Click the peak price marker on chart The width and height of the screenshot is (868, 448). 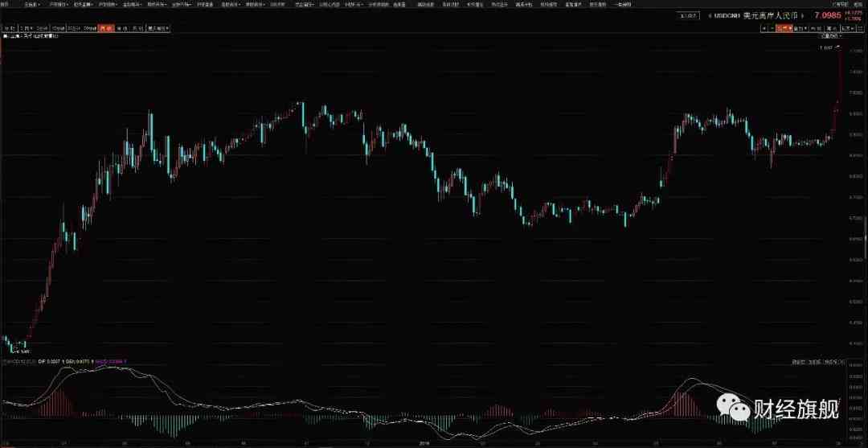point(826,48)
